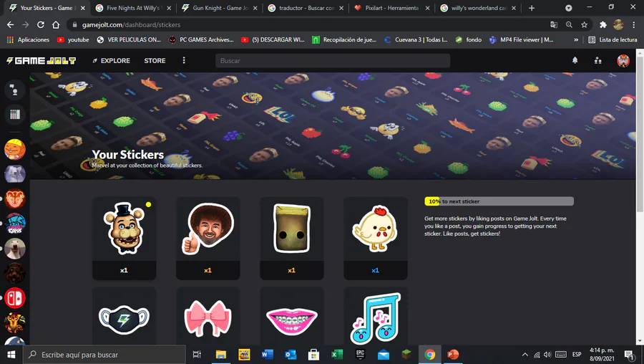Show hidden system tray icons
This screenshot has width=644, height=364.
[525, 355]
